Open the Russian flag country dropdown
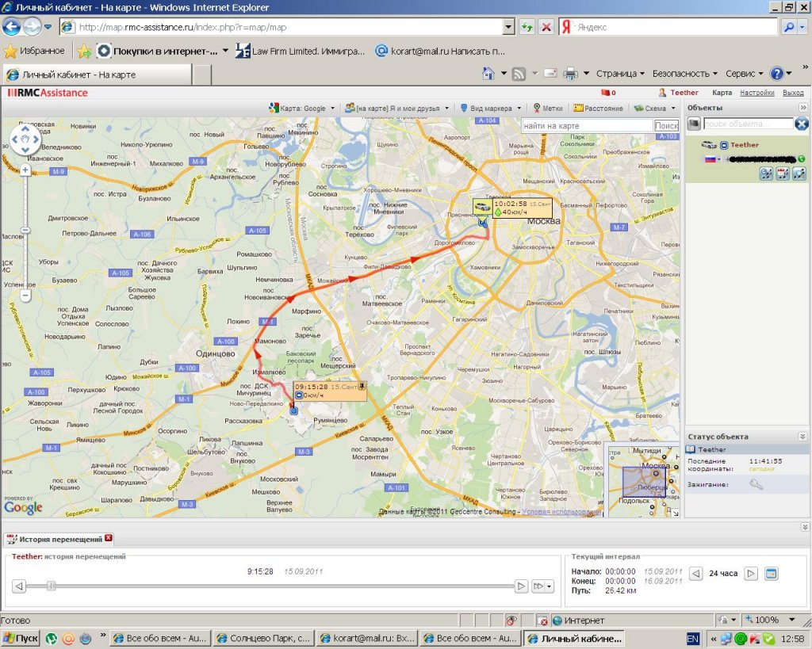Screen dimensions: 812x649 click(713, 159)
